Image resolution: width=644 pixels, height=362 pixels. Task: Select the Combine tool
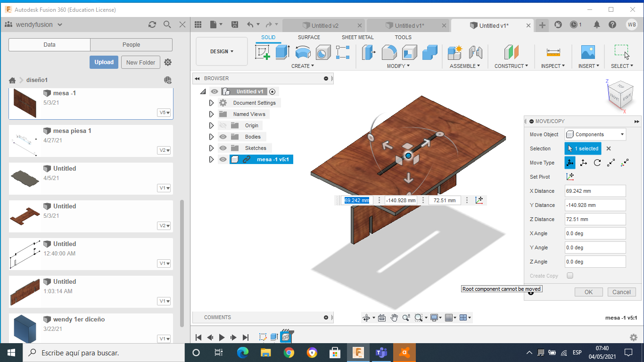pyautogui.click(x=430, y=52)
